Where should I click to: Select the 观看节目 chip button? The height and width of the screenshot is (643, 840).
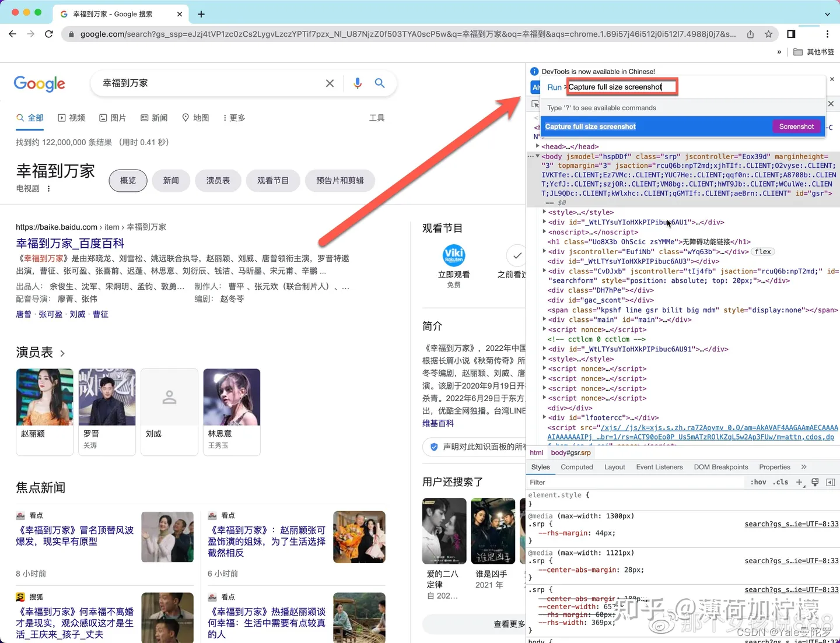[x=273, y=181]
